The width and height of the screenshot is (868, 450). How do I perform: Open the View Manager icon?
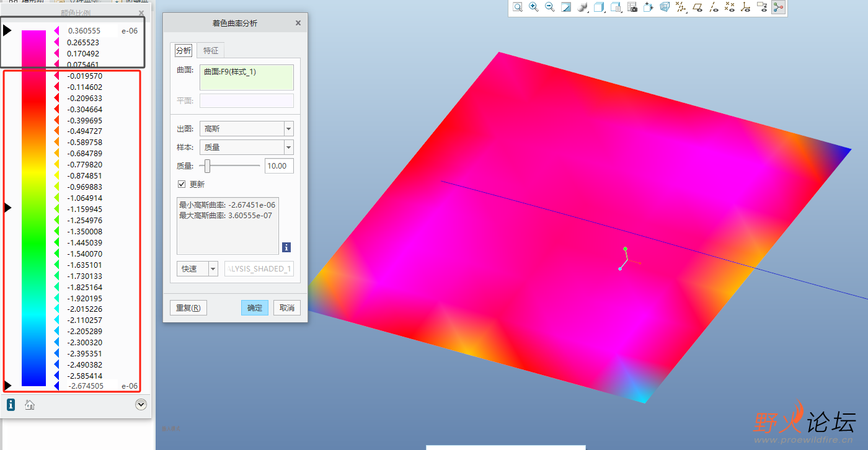[616, 7]
